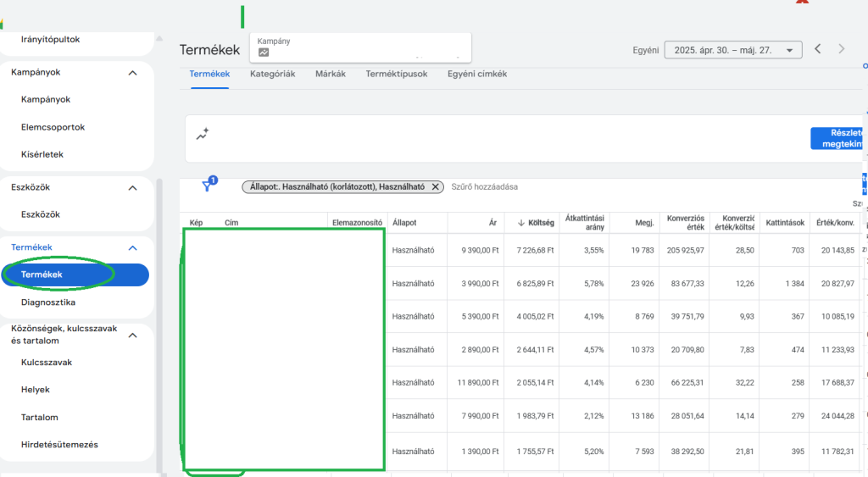
Task: Click the Részletek megtekintése button
Action: [x=837, y=139]
